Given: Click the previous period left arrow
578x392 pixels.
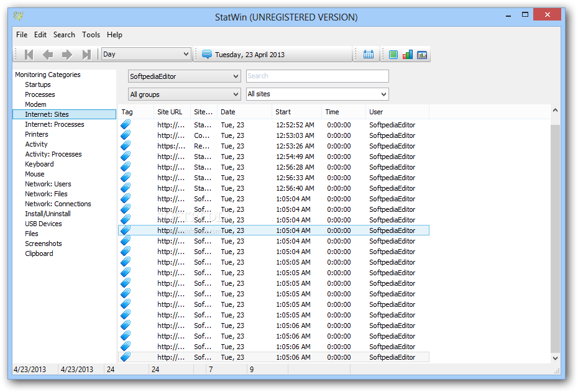Looking at the screenshot, I should click(48, 55).
